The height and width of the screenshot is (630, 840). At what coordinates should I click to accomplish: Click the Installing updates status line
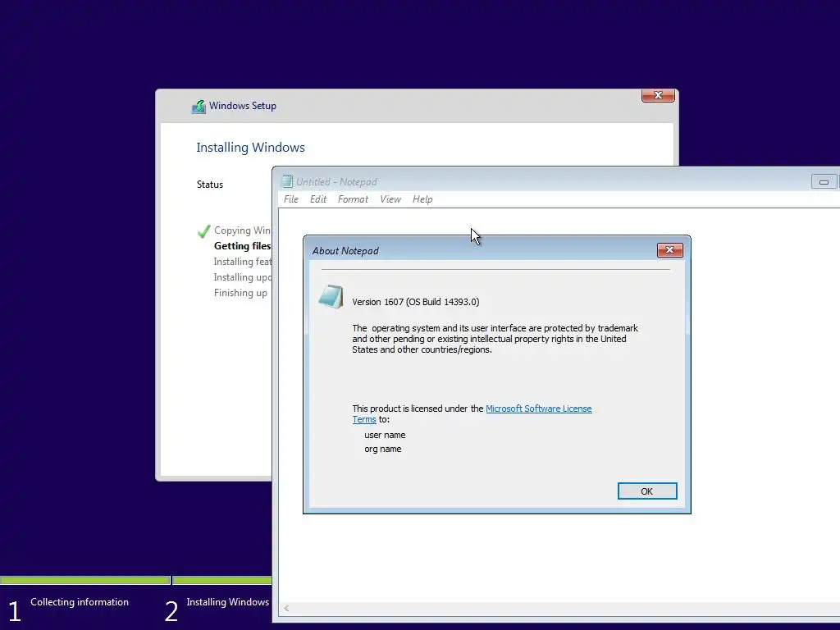pyautogui.click(x=242, y=277)
